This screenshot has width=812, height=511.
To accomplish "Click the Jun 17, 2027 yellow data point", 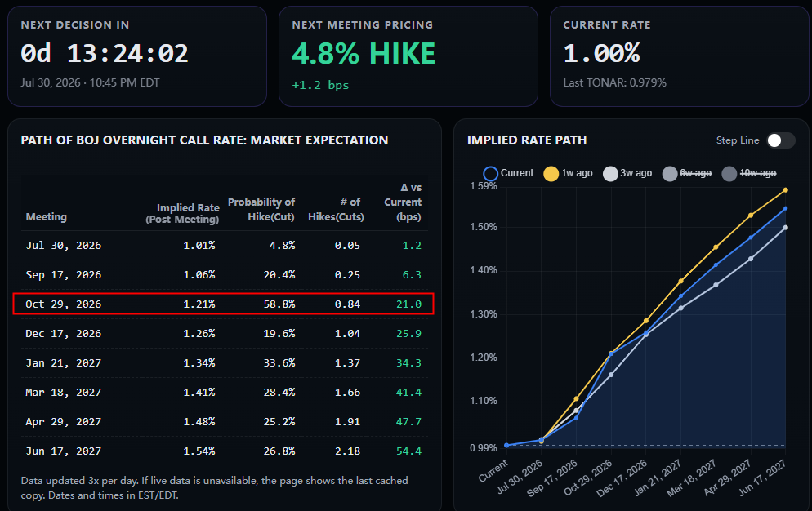I will (x=786, y=190).
